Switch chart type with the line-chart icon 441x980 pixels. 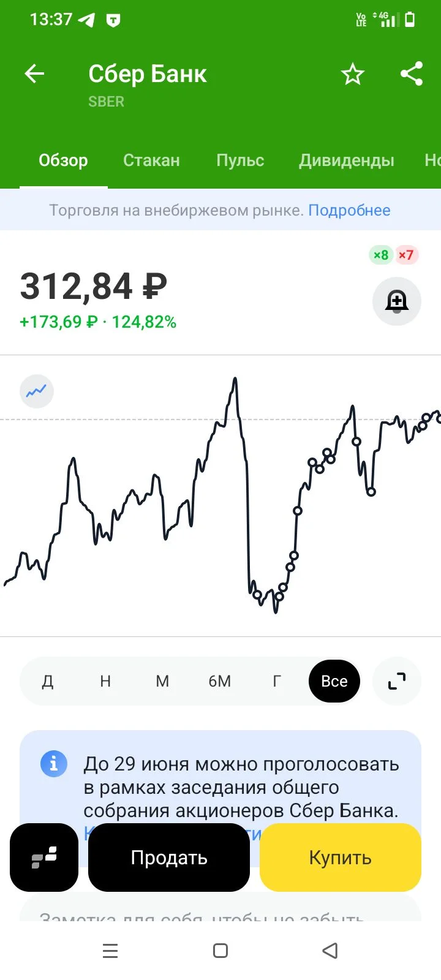(x=37, y=391)
